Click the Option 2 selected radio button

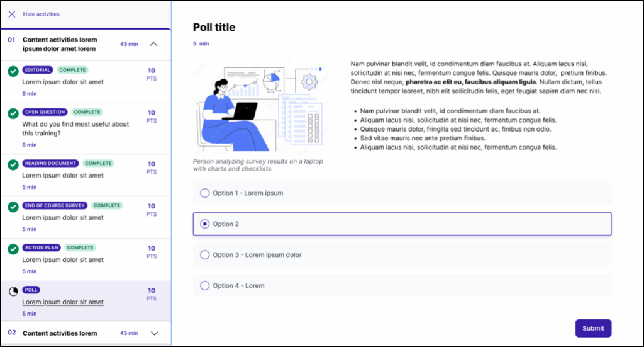point(204,224)
